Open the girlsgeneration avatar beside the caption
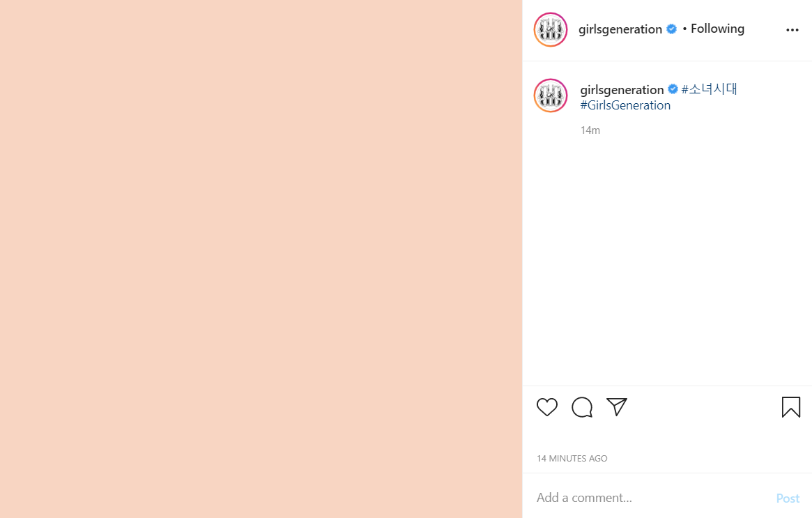 point(551,96)
